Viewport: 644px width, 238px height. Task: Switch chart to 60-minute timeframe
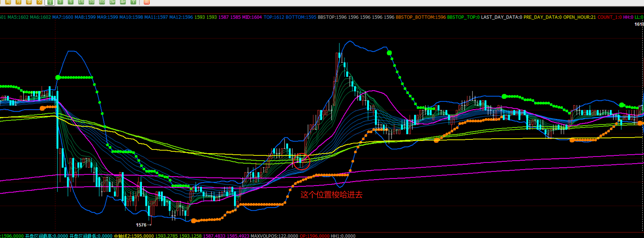coord(102,2)
